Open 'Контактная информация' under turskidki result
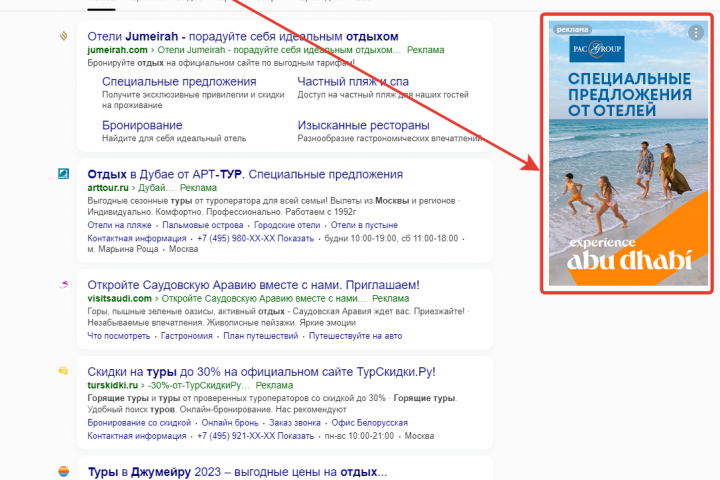This screenshot has height=480, width=720. tap(137, 436)
